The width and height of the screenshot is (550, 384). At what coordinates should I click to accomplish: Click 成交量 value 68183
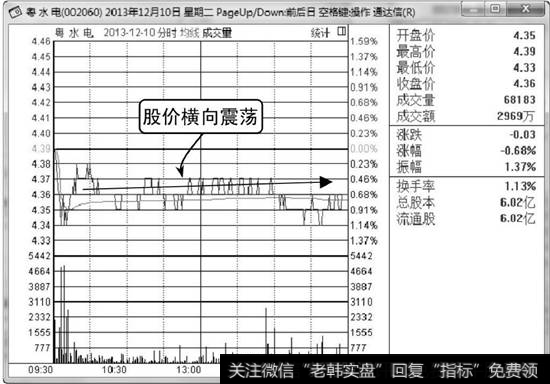520,100
